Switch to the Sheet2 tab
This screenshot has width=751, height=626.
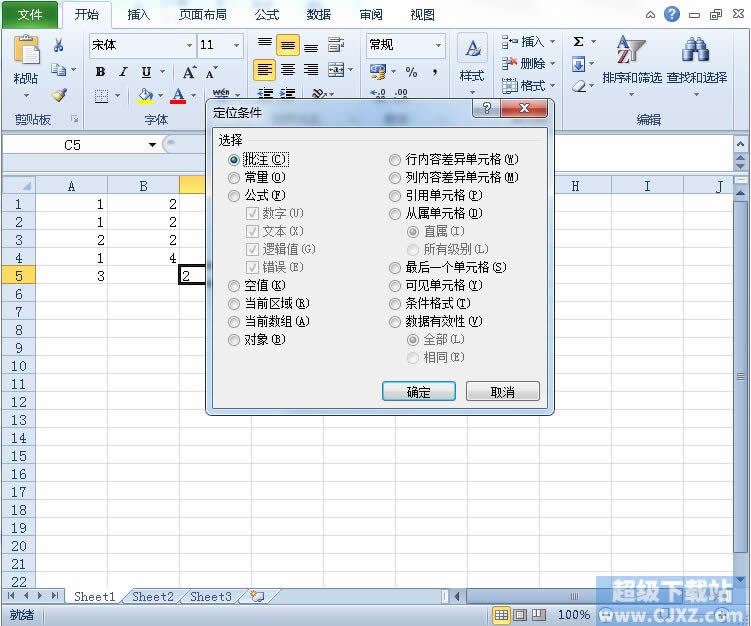(153, 596)
